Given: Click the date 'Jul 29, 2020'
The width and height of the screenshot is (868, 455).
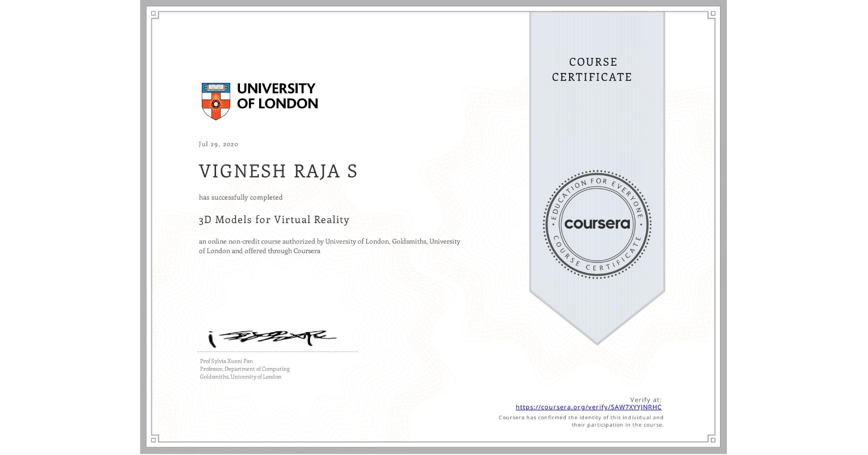Looking at the screenshot, I should (x=218, y=144).
